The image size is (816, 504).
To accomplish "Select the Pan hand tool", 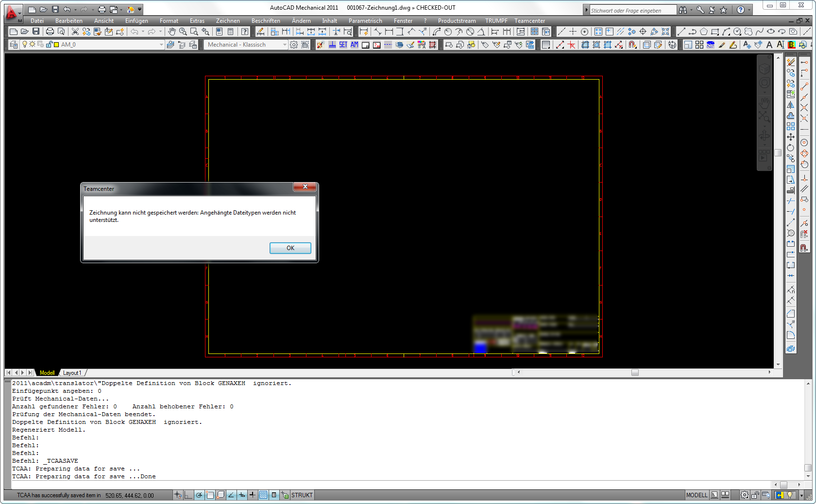I will (172, 32).
